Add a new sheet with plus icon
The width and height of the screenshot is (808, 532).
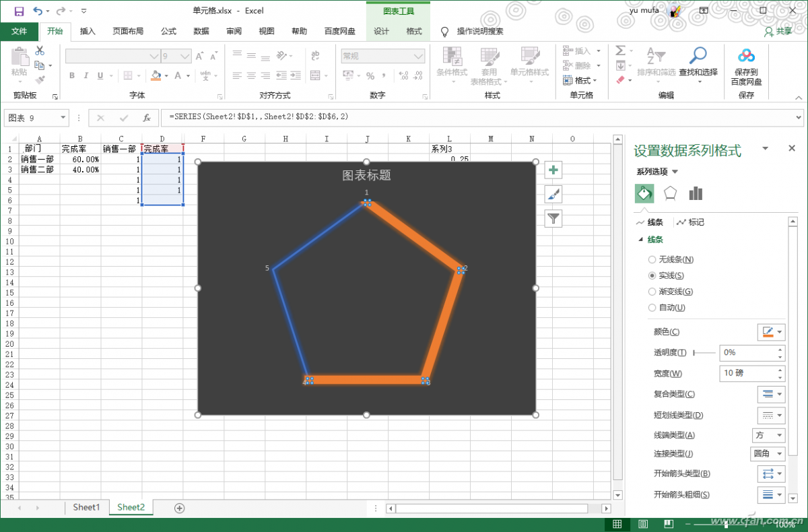pos(179,508)
